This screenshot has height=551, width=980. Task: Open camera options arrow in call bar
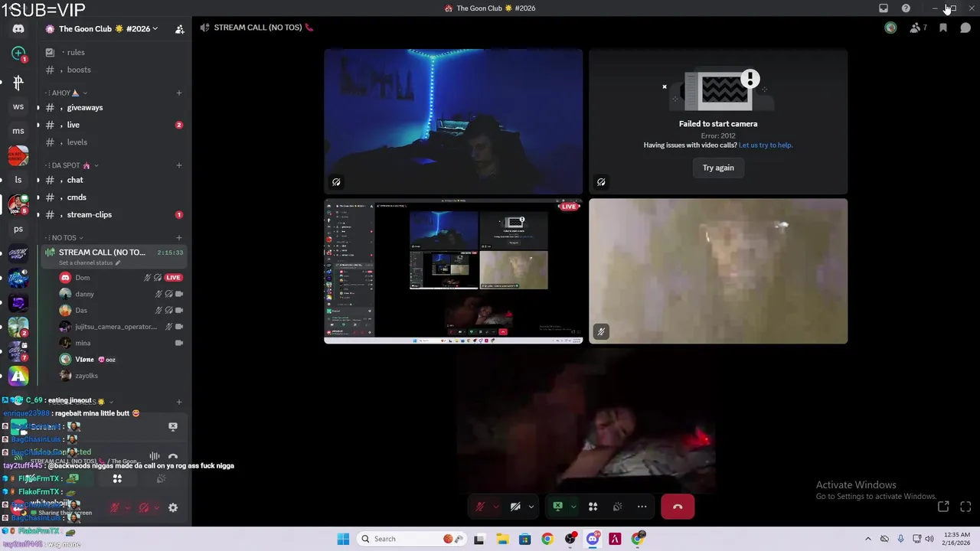coord(531,507)
